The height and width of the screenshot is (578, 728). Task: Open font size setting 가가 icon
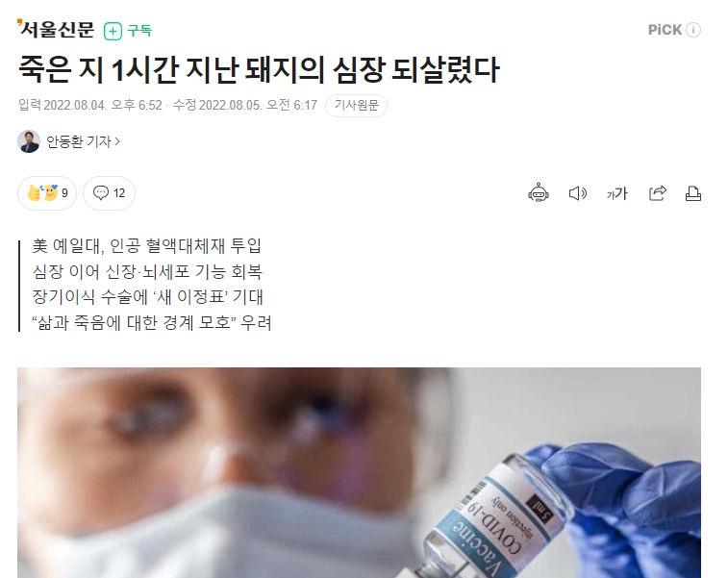(x=617, y=193)
